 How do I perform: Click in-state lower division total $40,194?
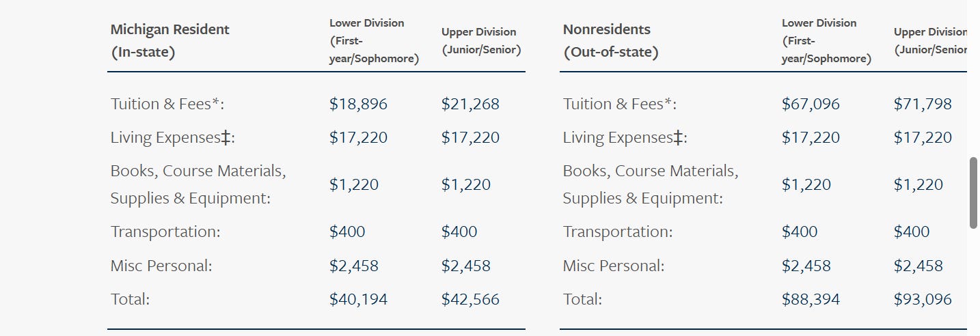tap(358, 299)
